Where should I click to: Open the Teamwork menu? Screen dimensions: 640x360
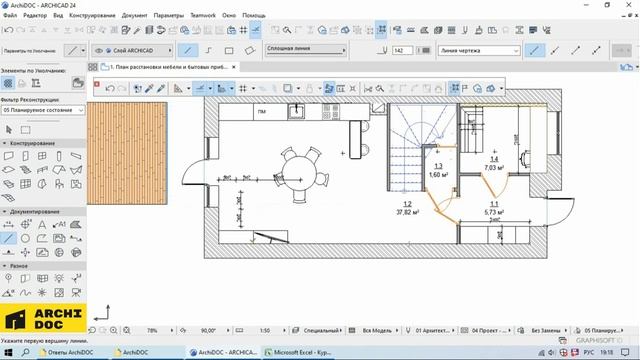[203, 15]
